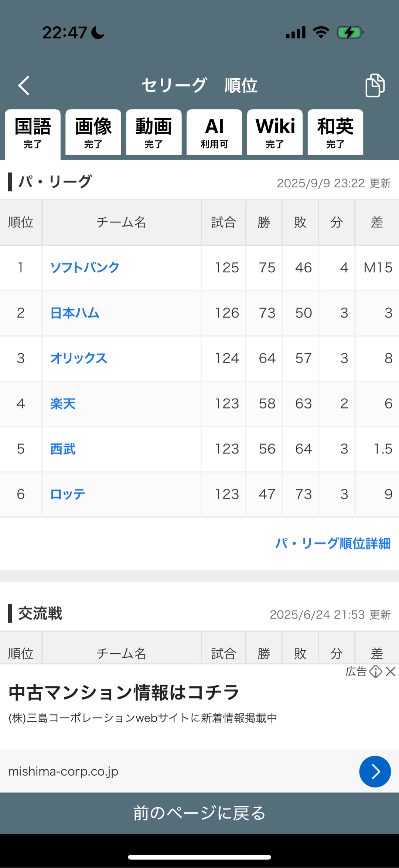Tap the copy pages icon in the header
Image resolution: width=399 pixels, height=868 pixels.
[375, 85]
